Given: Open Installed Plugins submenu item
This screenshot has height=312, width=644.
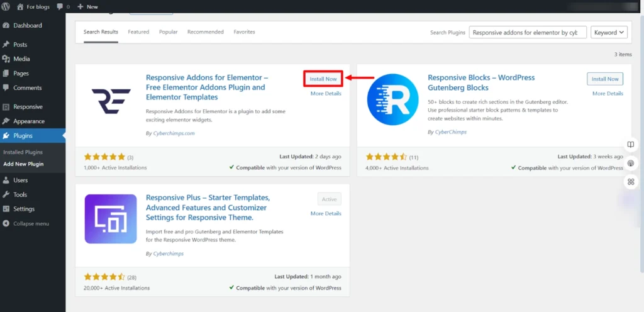Looking at the screenshot, I should (23, 152).
